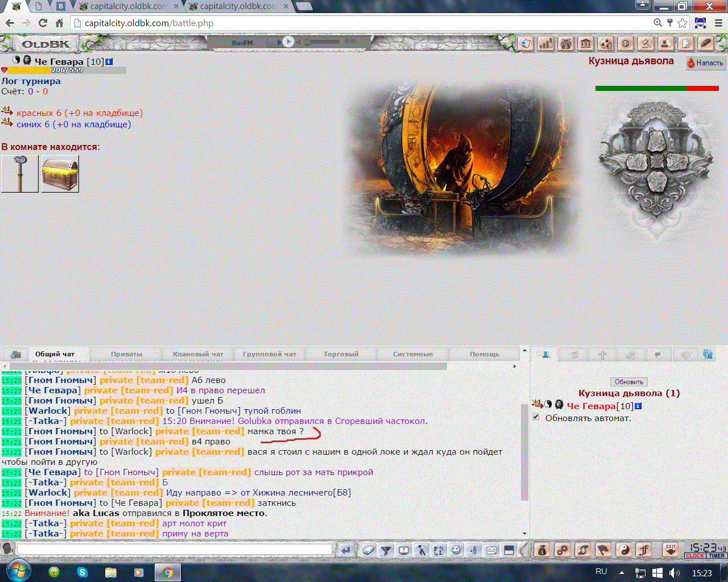728x582 pixels.
Task: Switch to the 'Приваты' chat tab
Action: (127, 354)
